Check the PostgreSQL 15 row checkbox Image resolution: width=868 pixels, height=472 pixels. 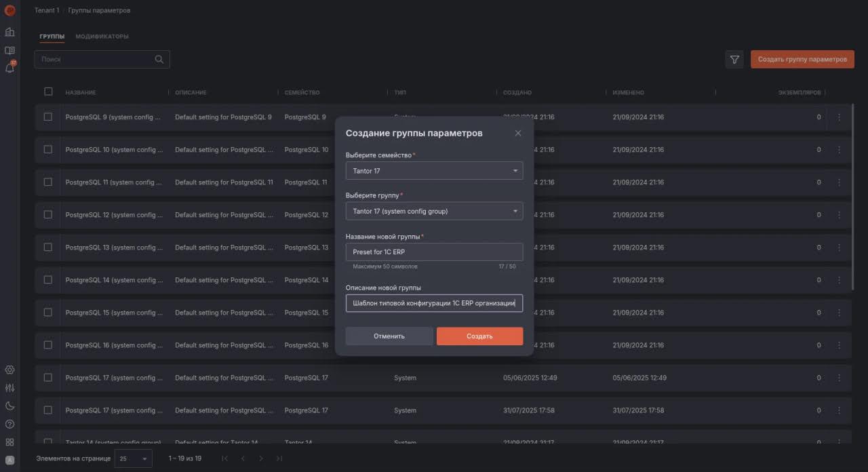[47, 312]
